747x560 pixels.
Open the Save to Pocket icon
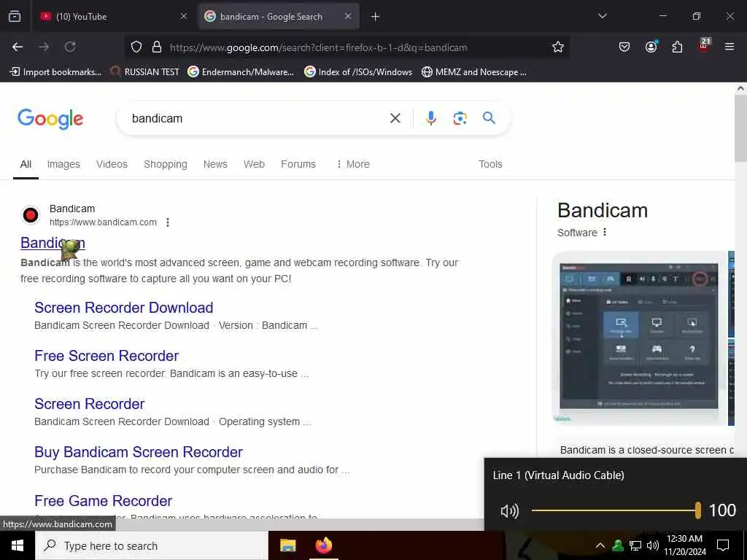coord(624,47)
